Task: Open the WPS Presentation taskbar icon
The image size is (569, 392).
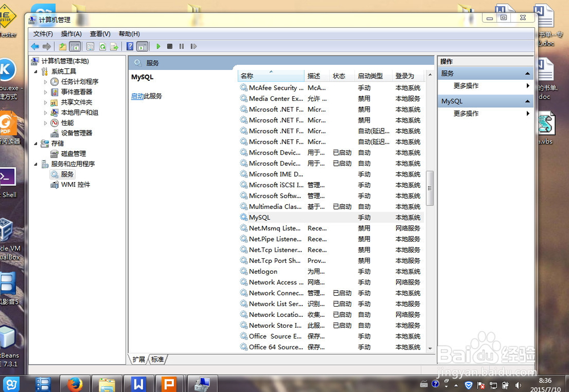Action: 170,384
